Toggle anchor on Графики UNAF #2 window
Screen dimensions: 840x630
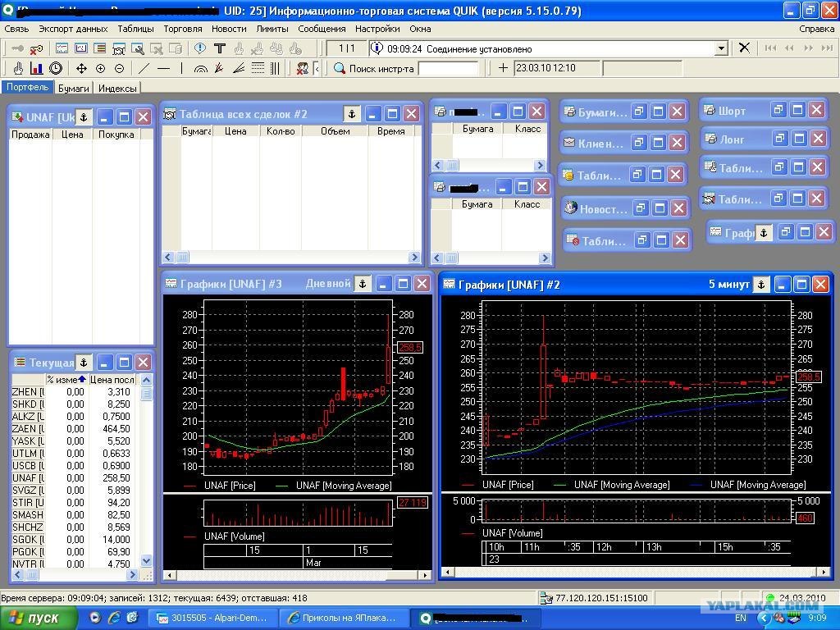tap(760, 285)
